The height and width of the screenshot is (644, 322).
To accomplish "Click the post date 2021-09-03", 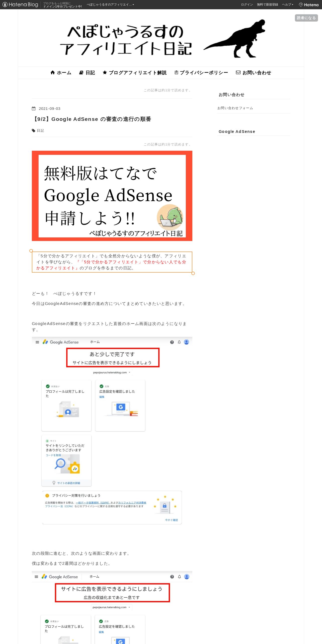I will [50, 109].
